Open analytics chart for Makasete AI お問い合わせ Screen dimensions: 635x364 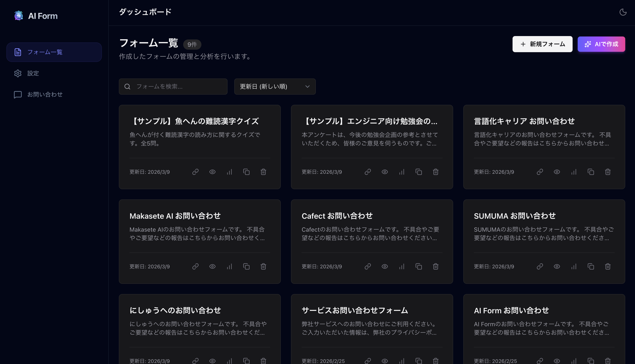click(229, 266)
